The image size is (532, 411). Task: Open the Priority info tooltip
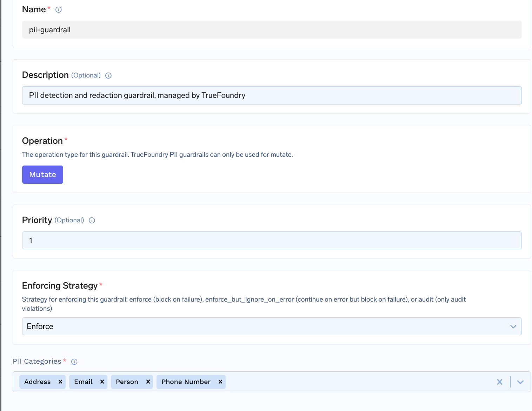tap(92, 220)
